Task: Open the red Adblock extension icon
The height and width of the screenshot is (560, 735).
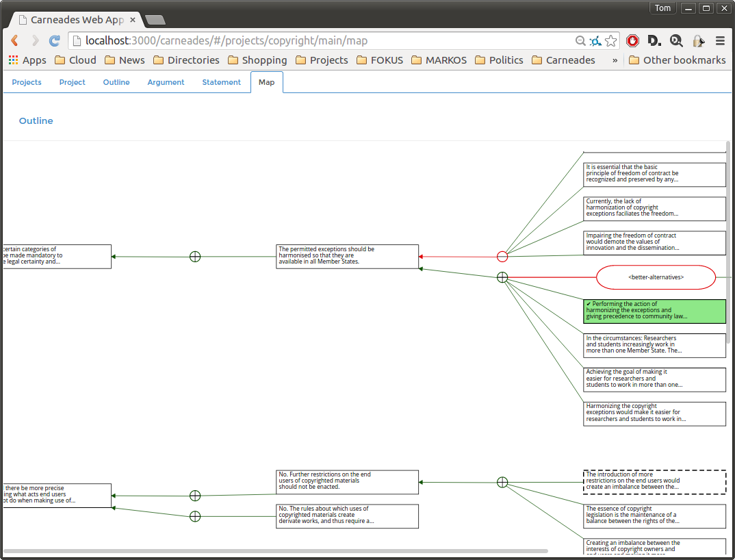Action: point(632,41)
